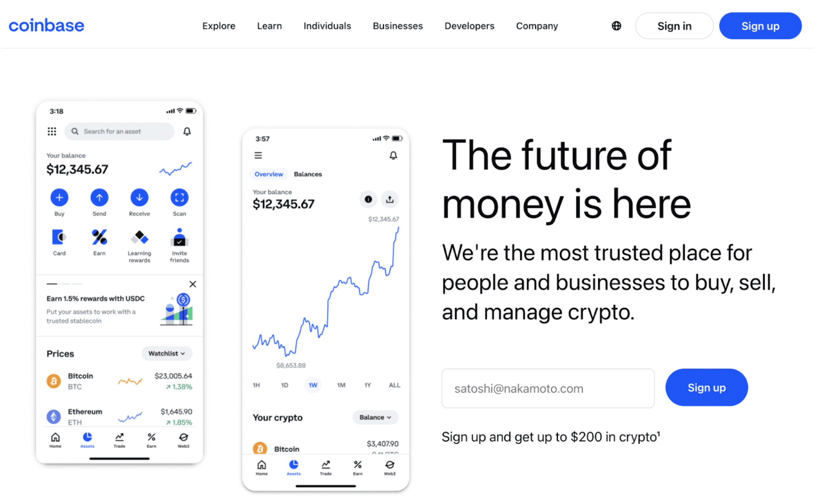The height and width of the screenshot is (504, 815).
Task: Expand the Watchlist dropdown
Action: 167,353
